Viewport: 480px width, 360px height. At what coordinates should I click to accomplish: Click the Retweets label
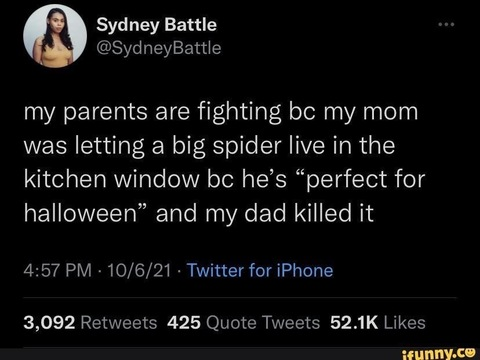119,323
